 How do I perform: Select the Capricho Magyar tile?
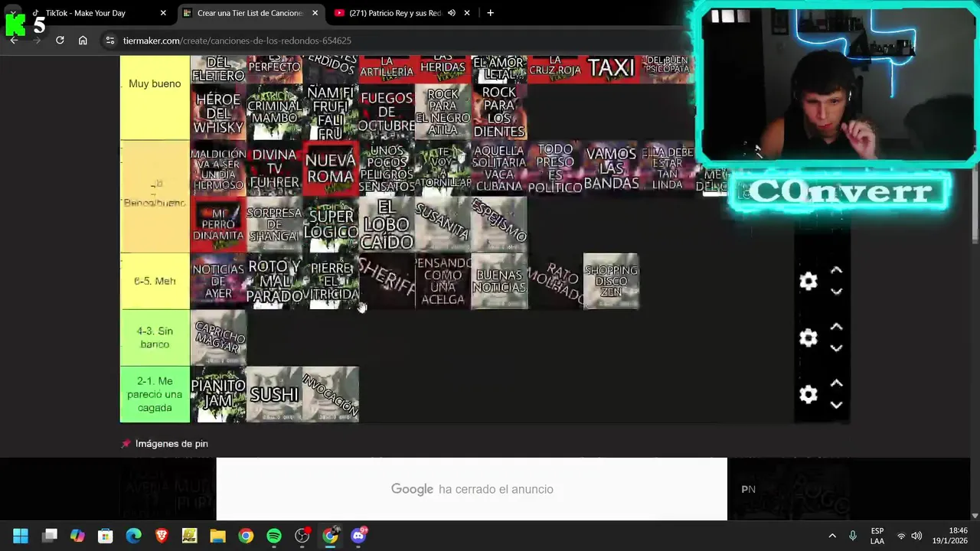(x=218, y=338)
